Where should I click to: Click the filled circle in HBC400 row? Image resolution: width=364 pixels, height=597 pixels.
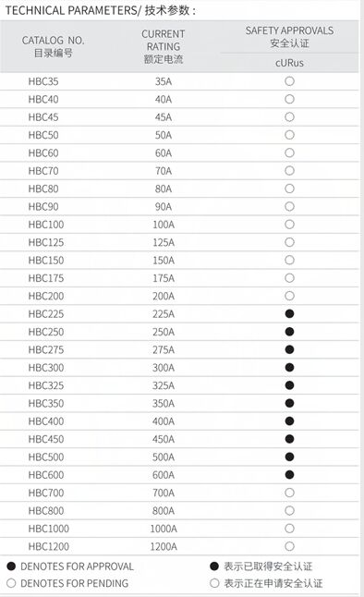[289, 421]
